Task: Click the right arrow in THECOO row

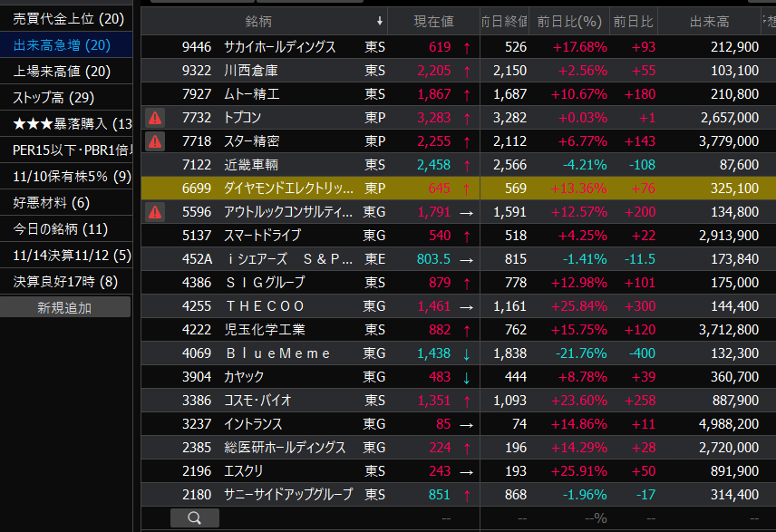Action: pyautogui.click(x=466, y=306)
